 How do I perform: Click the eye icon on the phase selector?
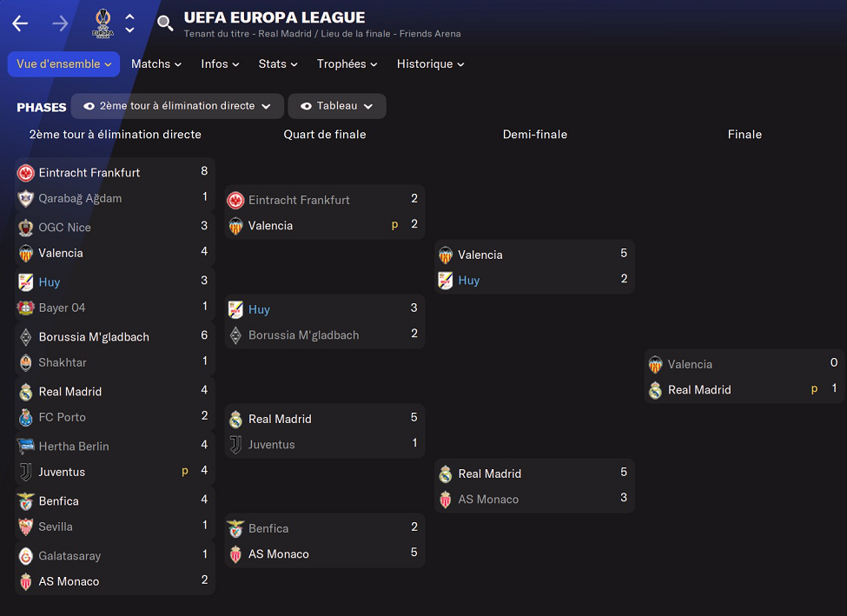point(89,106)
